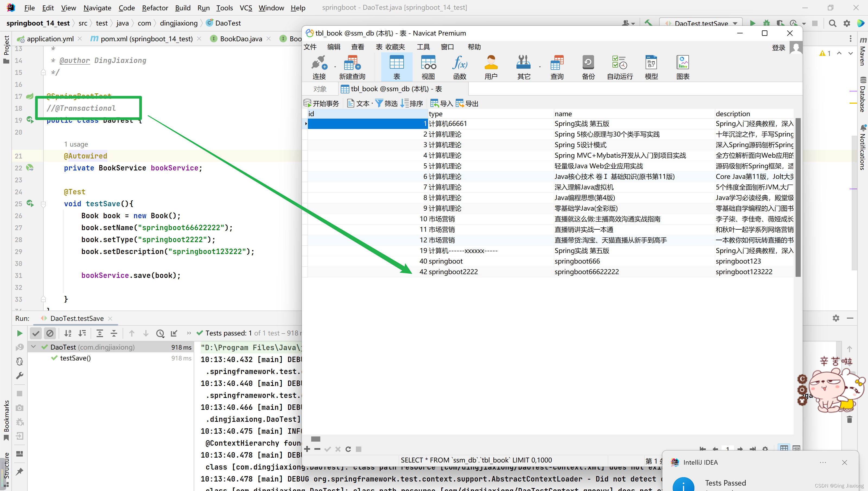Click Toggle auto-test icon in Run panel

(x=20, y=362)
